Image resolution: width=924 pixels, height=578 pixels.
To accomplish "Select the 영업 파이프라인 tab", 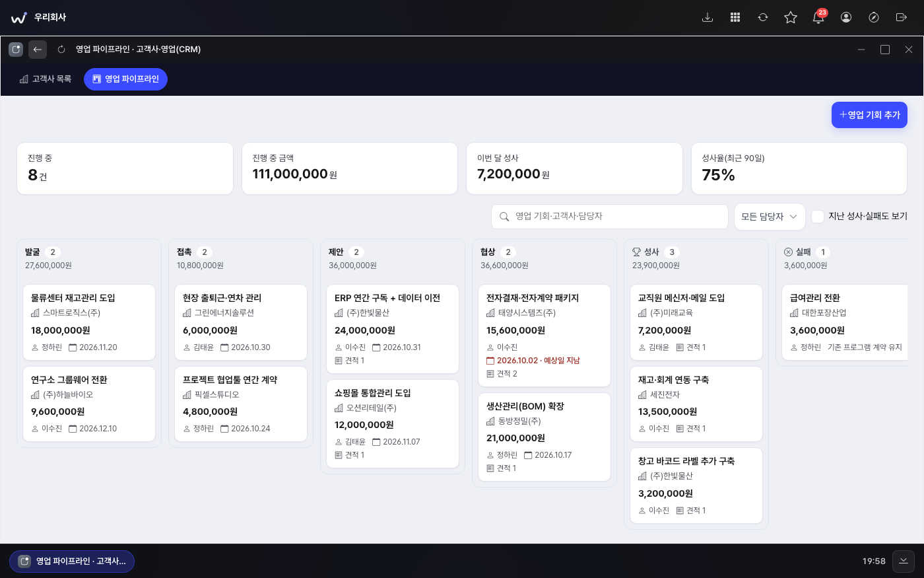I will tap(125, 79).
